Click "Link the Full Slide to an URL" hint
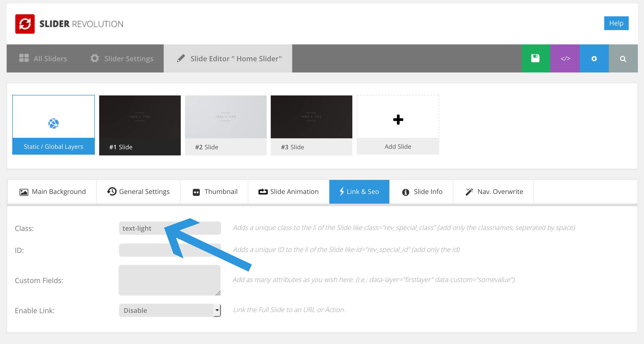Screen dimensions: 644x344 [289, 310]
